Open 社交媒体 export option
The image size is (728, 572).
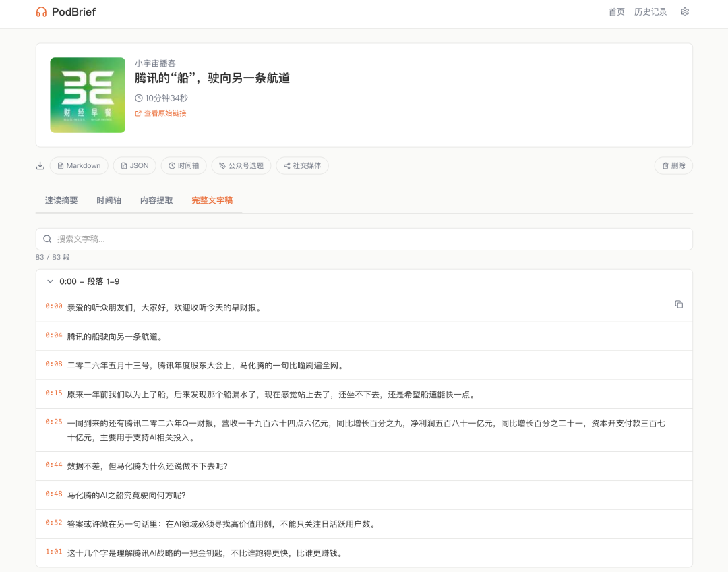pos(302,165)
